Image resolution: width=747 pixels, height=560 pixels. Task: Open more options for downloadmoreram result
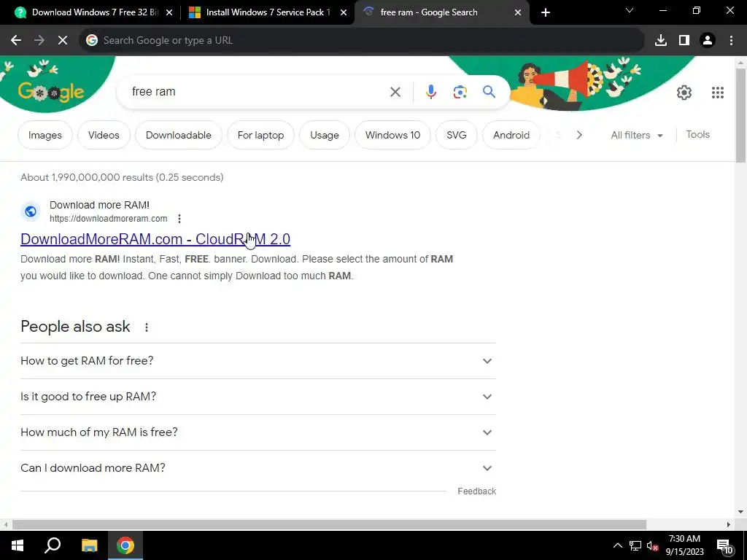pos(179,219)
